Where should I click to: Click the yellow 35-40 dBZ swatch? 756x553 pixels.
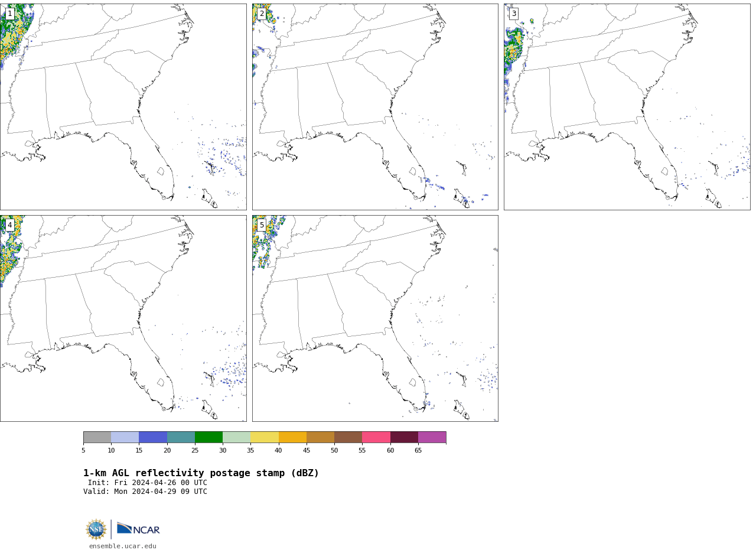265,437
